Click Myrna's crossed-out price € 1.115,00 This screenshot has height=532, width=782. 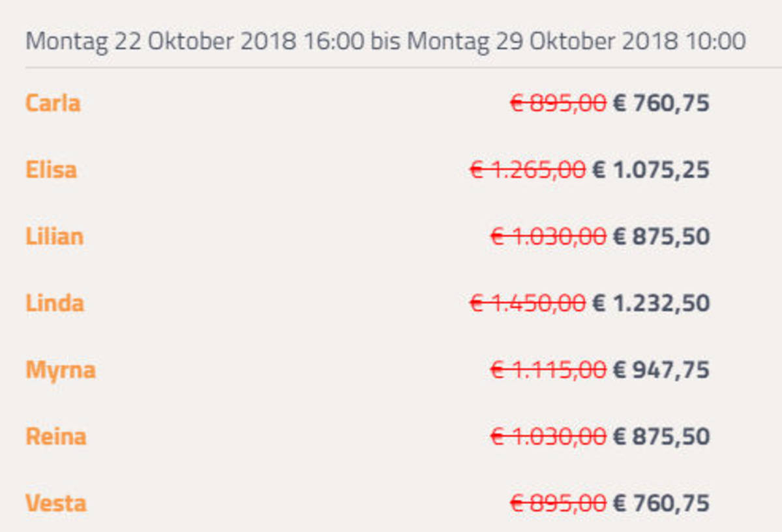548,370
